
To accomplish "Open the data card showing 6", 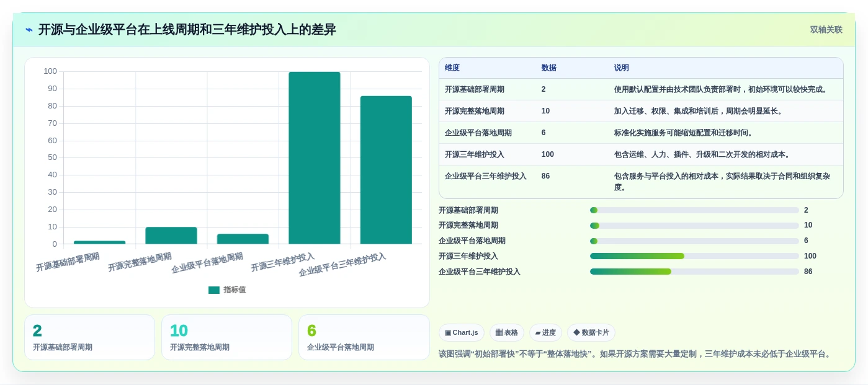I will 364,337.
